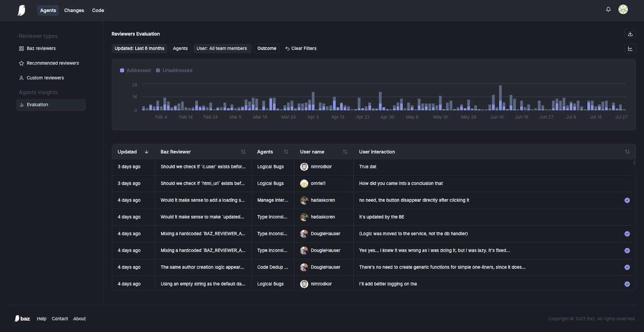Click 'Would it make sense to add a loading' cell
The height and width of the screenshot is (332, 644).
pyautogui.click(x=202, y=200)
